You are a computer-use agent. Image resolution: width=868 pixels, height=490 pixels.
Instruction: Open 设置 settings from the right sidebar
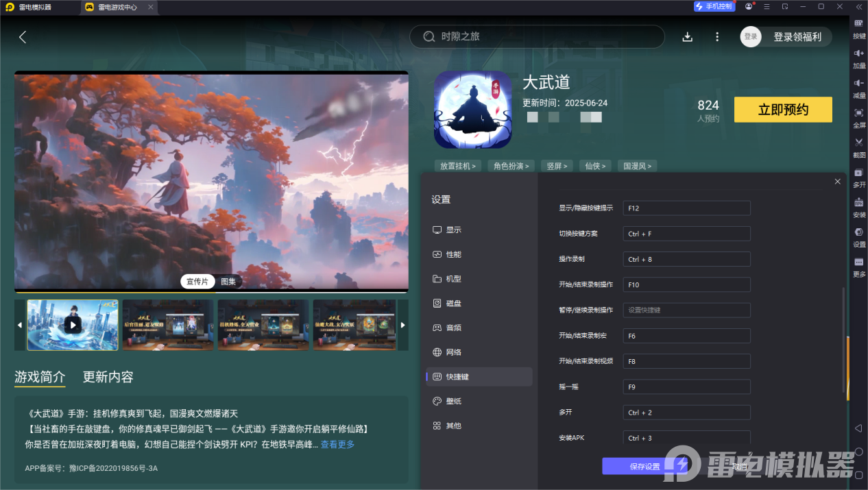pyautogui.click(x=858, y=236)
